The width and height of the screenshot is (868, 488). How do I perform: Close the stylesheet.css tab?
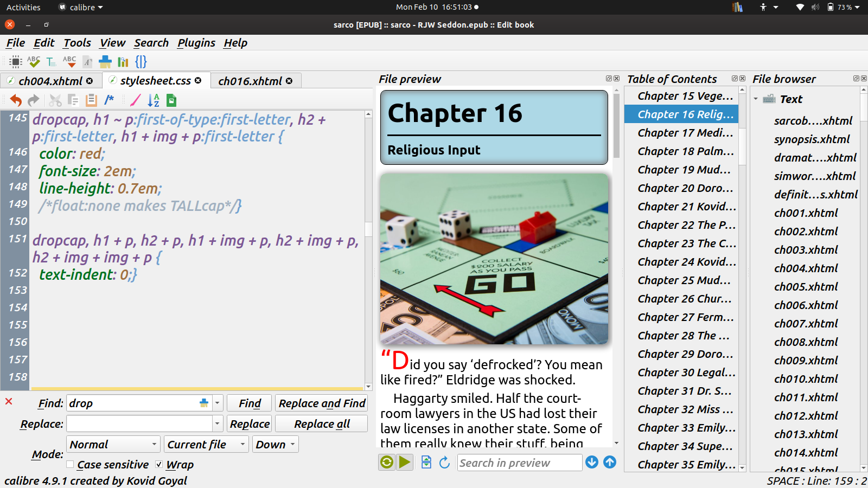click(198, 80)
